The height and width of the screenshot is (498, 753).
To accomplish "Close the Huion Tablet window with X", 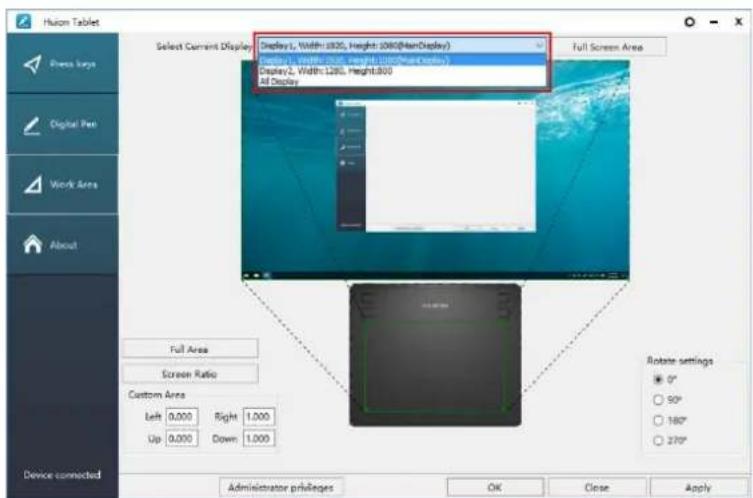I will (x=739, y=22).
